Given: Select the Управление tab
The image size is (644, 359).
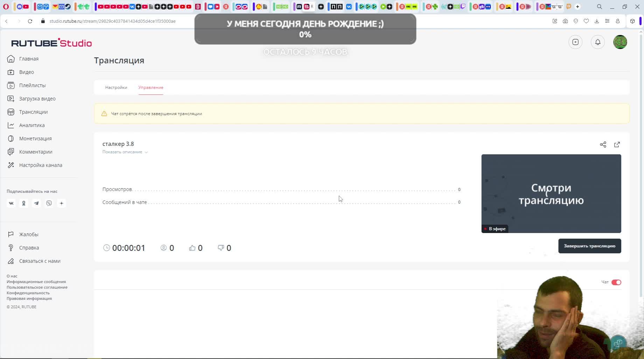Looking at the screenshot, I should pyautogui.click(x=151, y=87).
